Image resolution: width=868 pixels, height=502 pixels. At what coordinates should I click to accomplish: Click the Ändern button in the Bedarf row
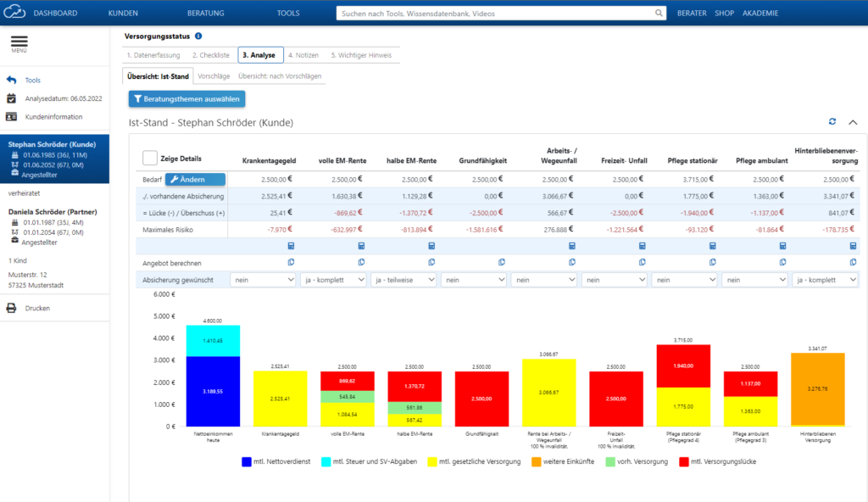coord(196,179)
